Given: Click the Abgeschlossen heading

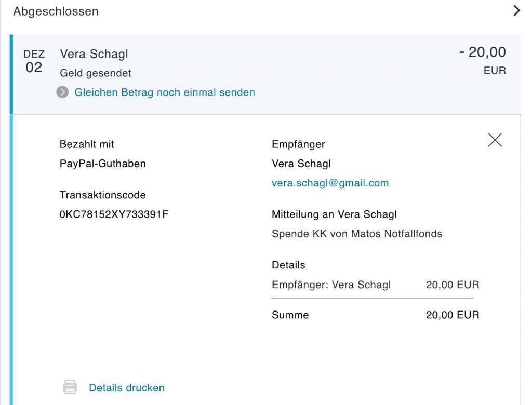Looking at the screenshot, I should tap(56, 11).
